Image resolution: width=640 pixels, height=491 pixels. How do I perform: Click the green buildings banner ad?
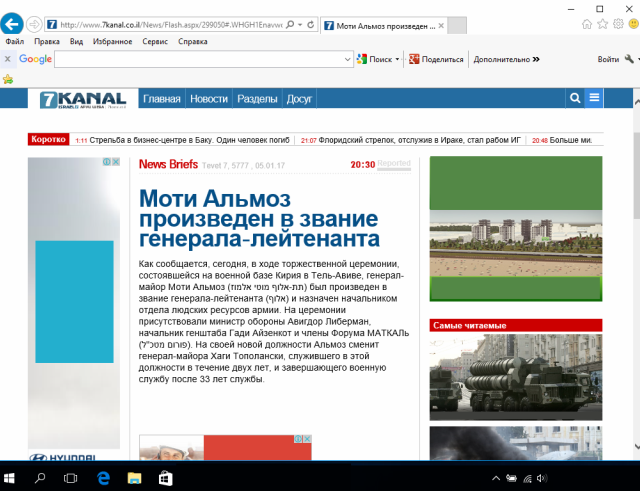(x=516, y=229)
